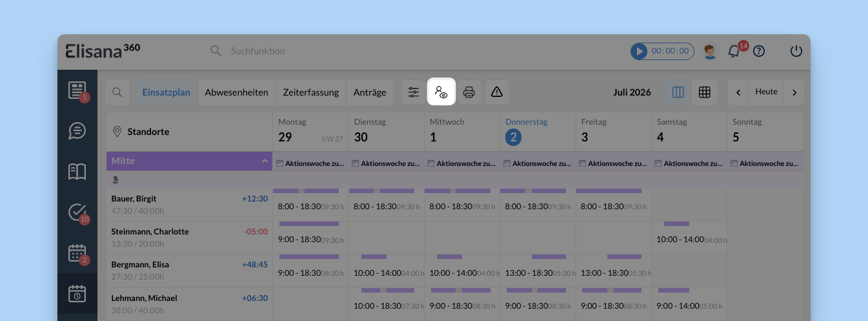Switch to the Abwesenheiten tab

pyautogui.click(x=236, y=92)
